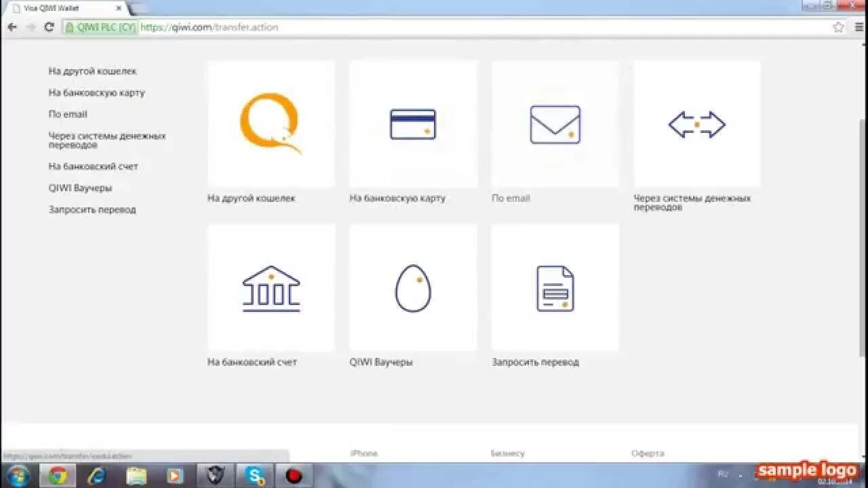The height and width of the screenshot is (488, 868).
Task: Go back with the browser back arrow
Action: coord(12,27)
